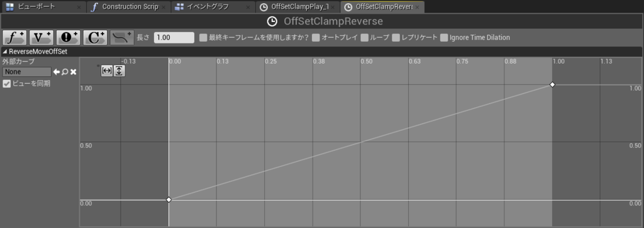This screenshot has width=644, height=228.
Task: Open the OffSetClampPlay timeline tab
Action: [297, 7]
